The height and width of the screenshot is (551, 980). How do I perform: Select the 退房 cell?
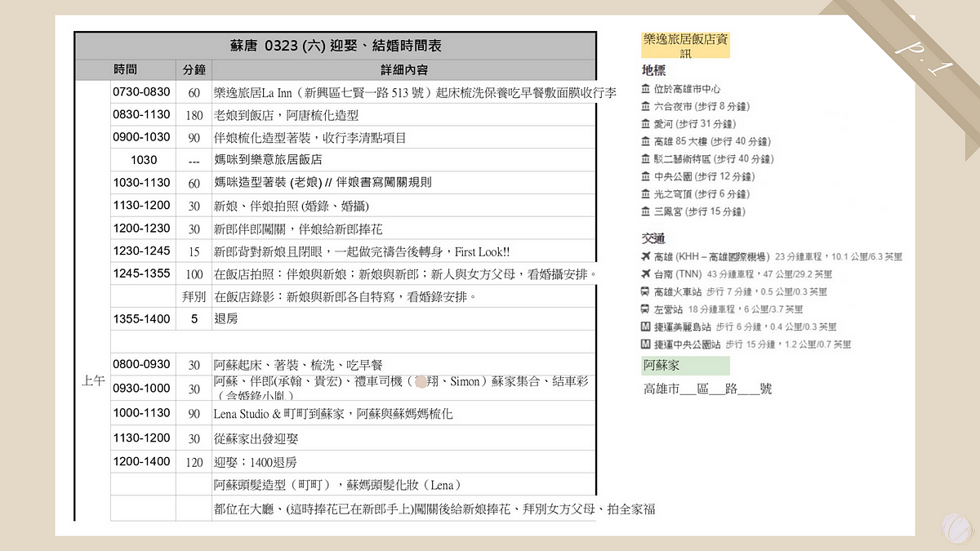click(403, 319)
